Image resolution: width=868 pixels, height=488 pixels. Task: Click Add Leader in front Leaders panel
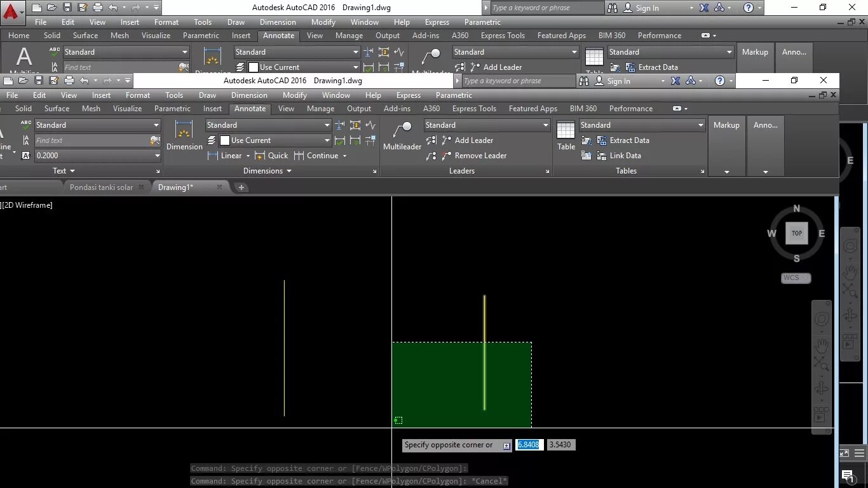pos(466,140)
